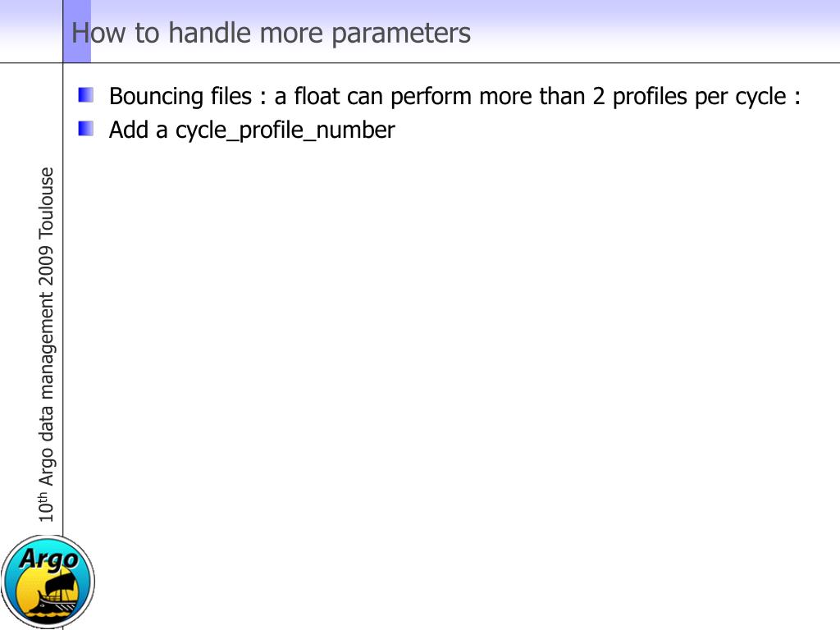
Task: Click the number 2 in the first bullet
Action: pos(598,97)
